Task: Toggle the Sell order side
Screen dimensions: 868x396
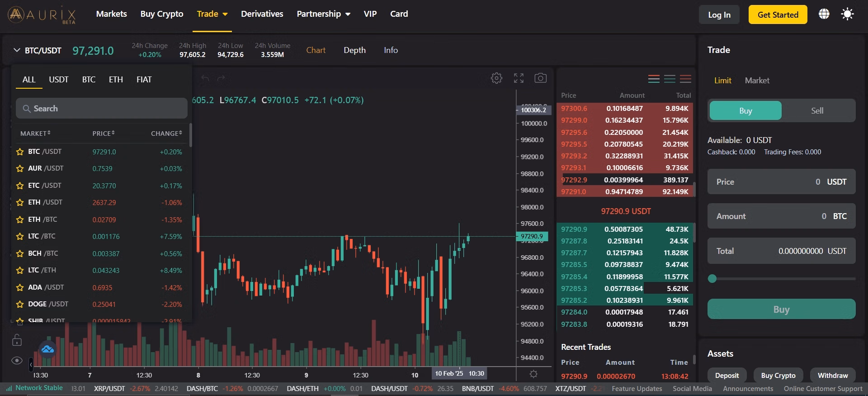Action: click(817, 111)
